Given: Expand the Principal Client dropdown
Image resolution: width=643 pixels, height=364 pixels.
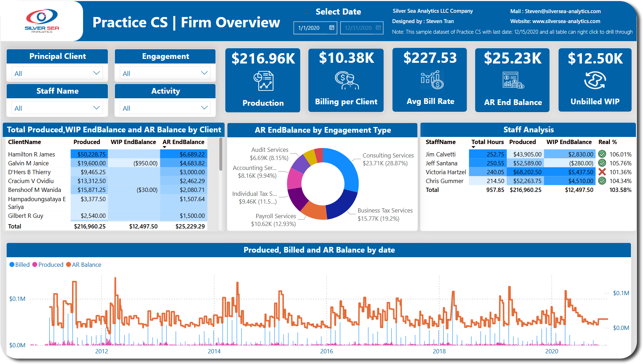Looking at the screenshot, I should point(96,73).
